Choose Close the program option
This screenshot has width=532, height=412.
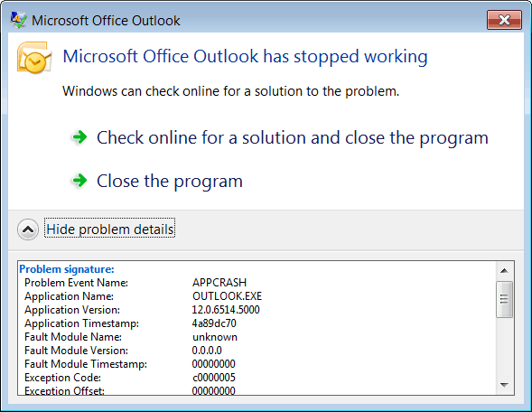pyautogui.click(x=170, y=182)
